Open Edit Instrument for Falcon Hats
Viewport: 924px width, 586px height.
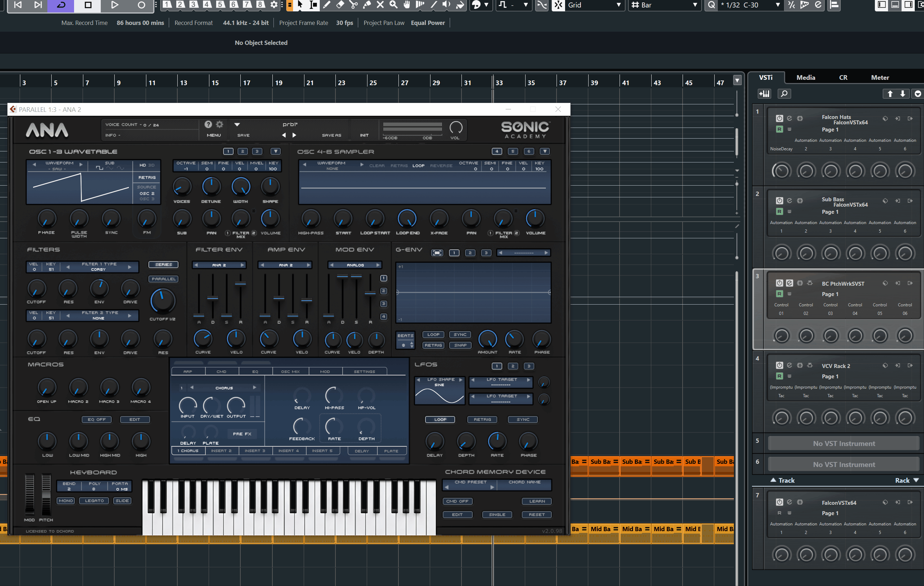[789, 118]
